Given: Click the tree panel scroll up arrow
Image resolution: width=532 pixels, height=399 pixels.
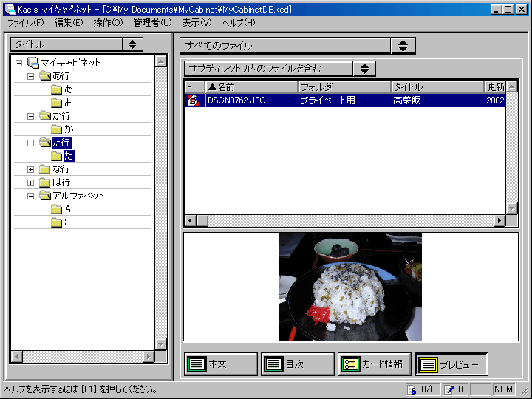Looking at the screenshot, I should (160, 61).
